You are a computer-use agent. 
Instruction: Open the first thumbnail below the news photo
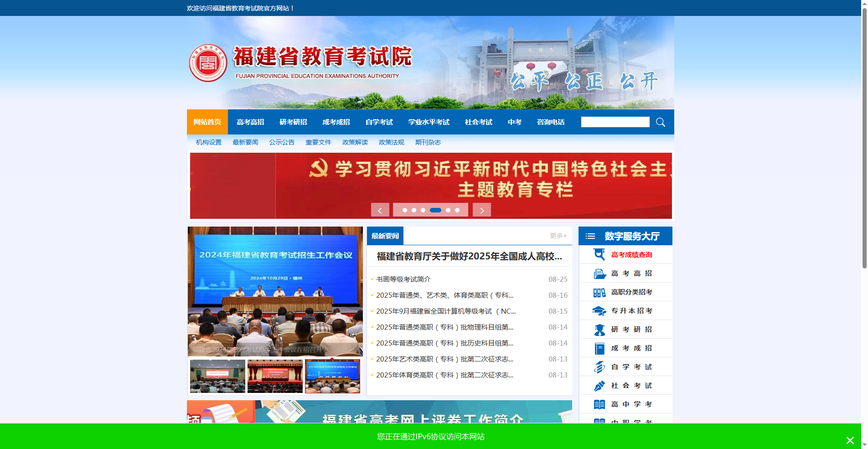coord(217,376)
